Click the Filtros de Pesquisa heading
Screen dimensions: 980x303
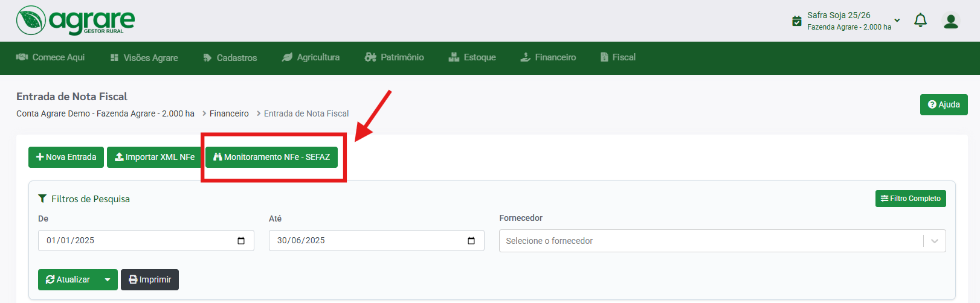(x=91, y=199)
